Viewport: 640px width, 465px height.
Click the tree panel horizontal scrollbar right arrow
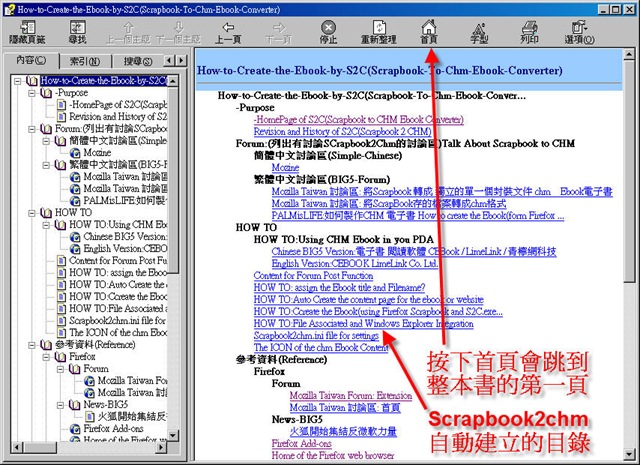[x=162, y=447]
